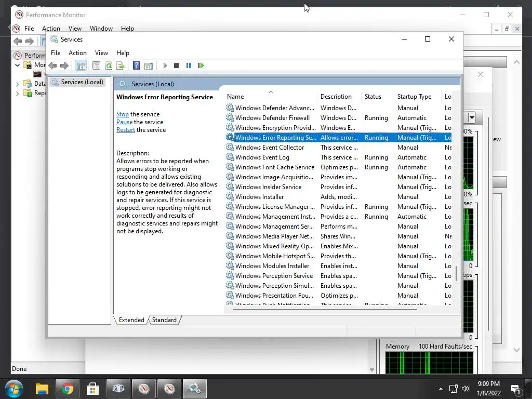
Task: Open File menu in Performance Monitor
Action: pos(29,29)
